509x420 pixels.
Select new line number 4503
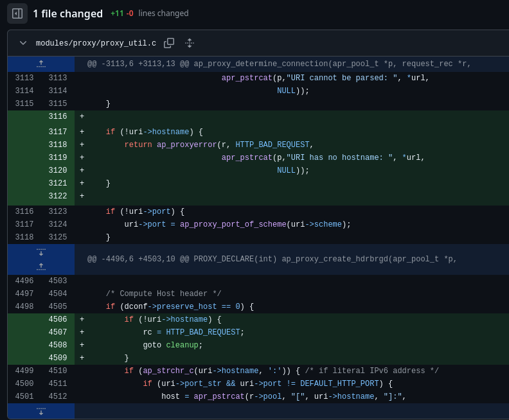pos(57,281)
